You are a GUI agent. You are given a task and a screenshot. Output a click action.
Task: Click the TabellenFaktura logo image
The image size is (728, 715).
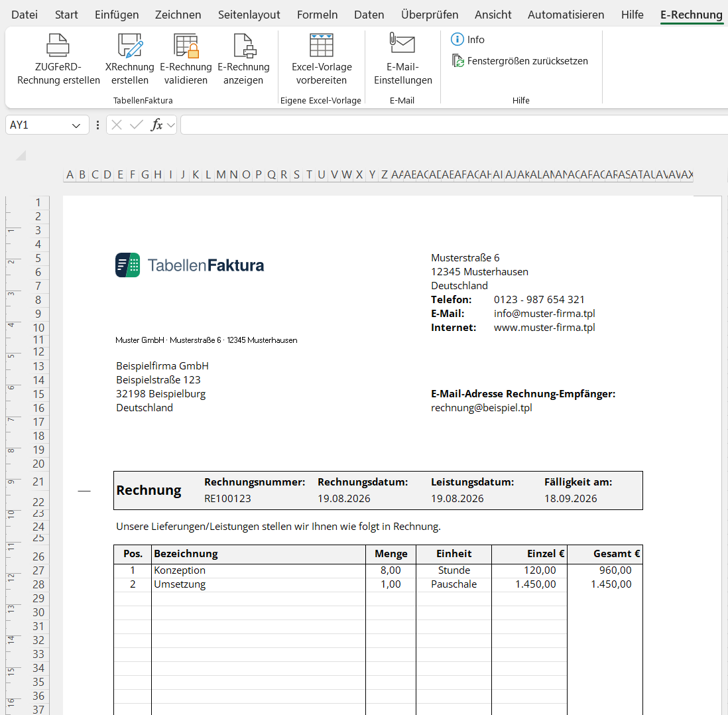[x=190, y=265]
